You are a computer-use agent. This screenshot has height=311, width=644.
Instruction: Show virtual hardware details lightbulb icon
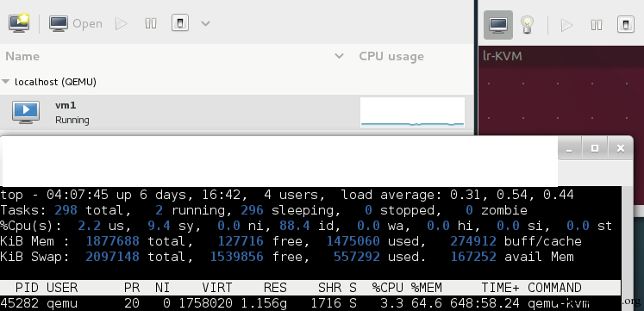[527, 25]
